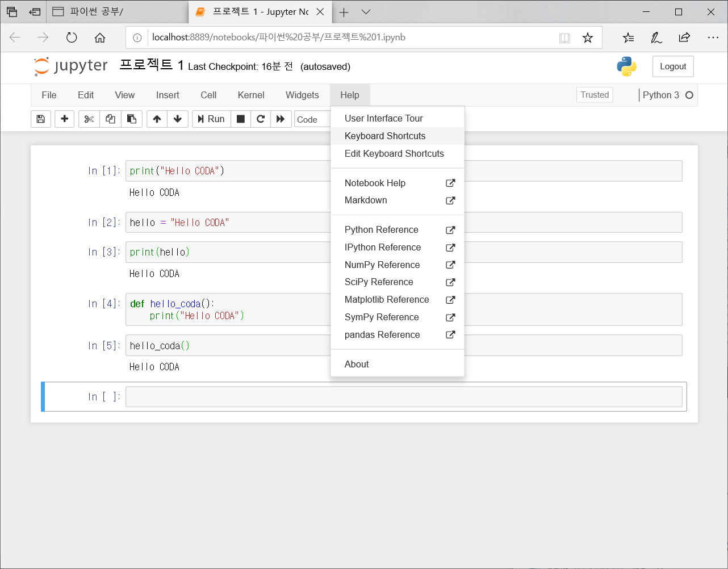This screenshot has width=728, height=569.
Task: Select cell In [5] hello_coda()
Action: tap(404, 345)
